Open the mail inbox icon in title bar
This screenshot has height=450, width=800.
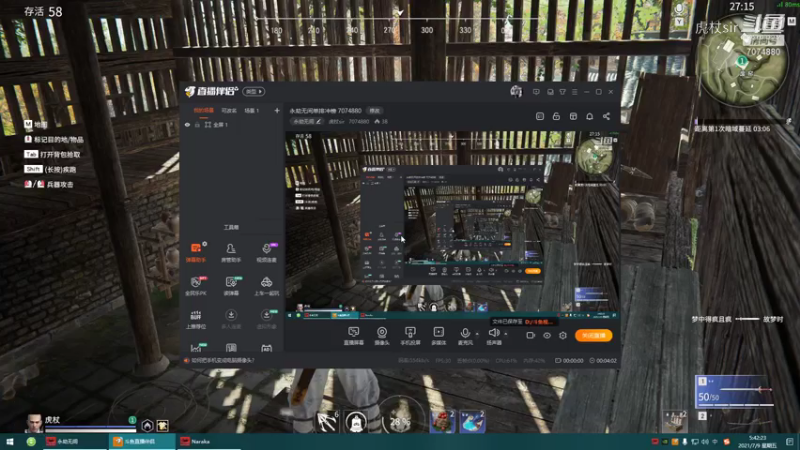click(x=550, y=92)
